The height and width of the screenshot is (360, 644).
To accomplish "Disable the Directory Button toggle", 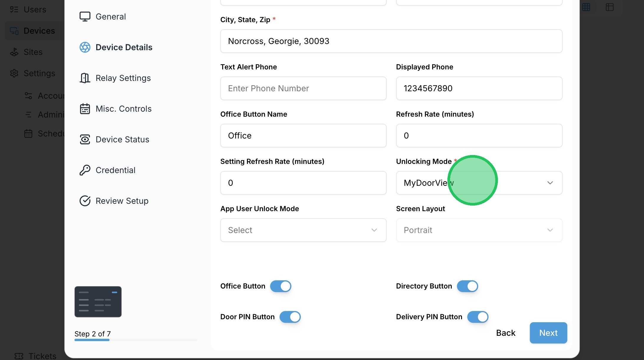I will [x=467, y=286].
